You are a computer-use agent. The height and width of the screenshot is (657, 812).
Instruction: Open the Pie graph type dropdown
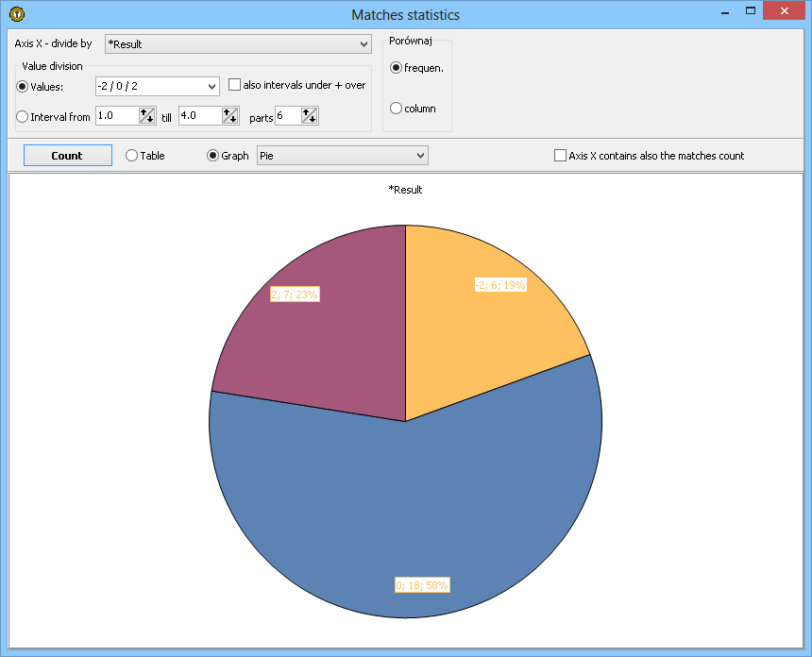point(420,156)
